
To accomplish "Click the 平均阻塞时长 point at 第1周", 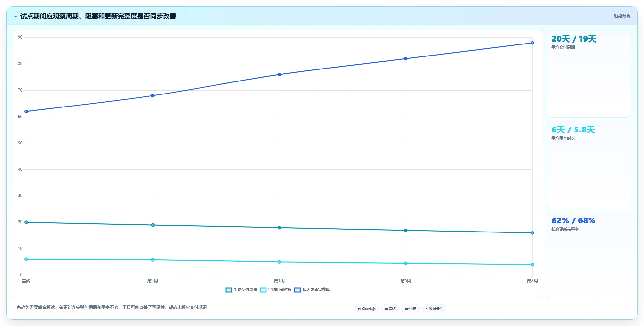I will [x=153, y=260].
